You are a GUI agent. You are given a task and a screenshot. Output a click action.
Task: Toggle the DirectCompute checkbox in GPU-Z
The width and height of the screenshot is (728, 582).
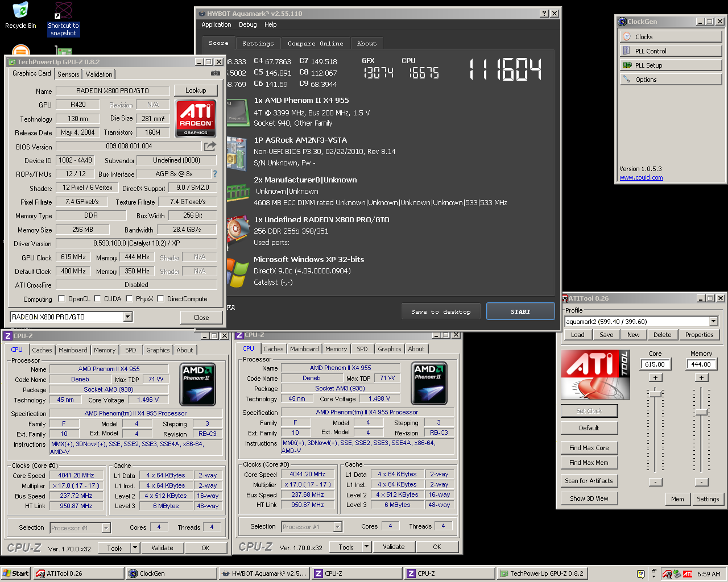tap(160, 299)
